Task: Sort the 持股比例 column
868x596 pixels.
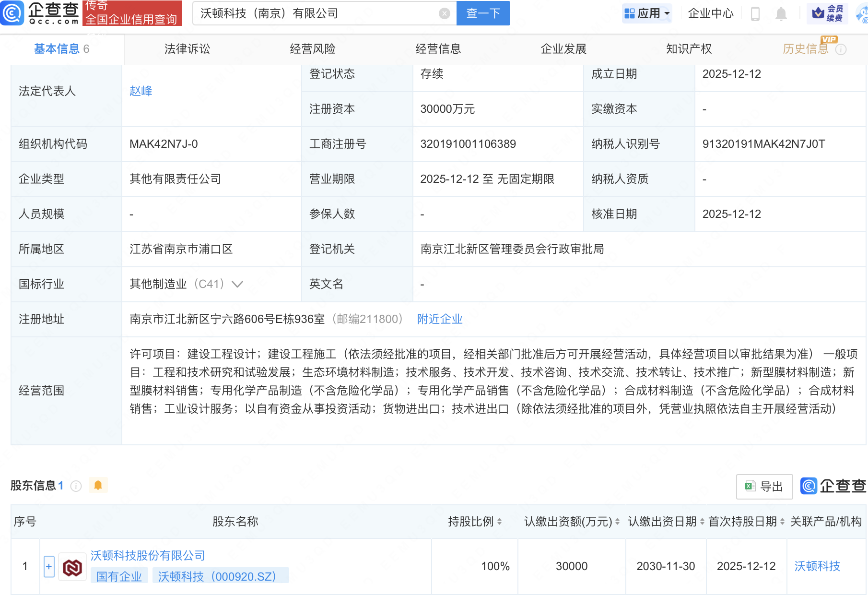Action: click(x=499, y=522)
